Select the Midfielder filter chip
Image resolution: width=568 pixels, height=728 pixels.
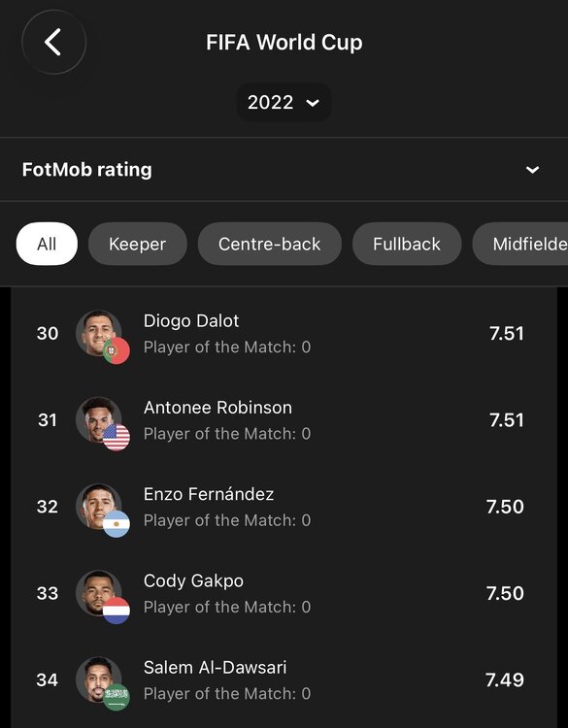pyautogui.click(x=520, y=244)
